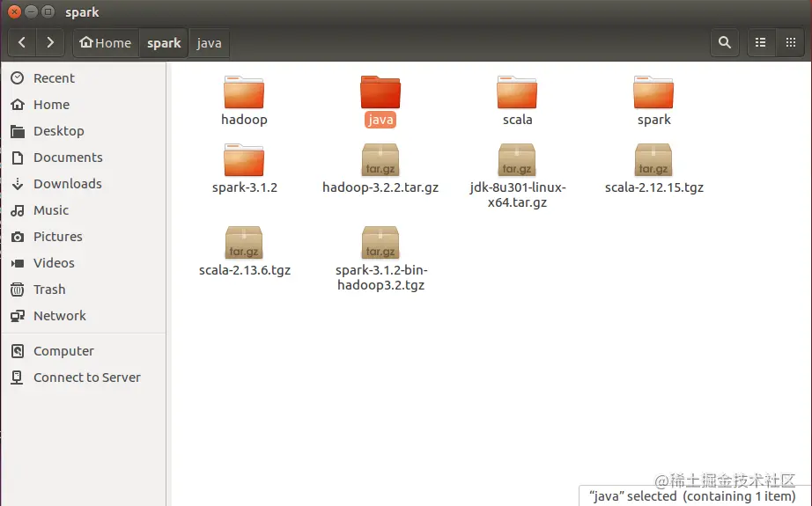The image size is (812, 506).
Task: Click the spark breadcrumb in the path bar
Action: 164,42
